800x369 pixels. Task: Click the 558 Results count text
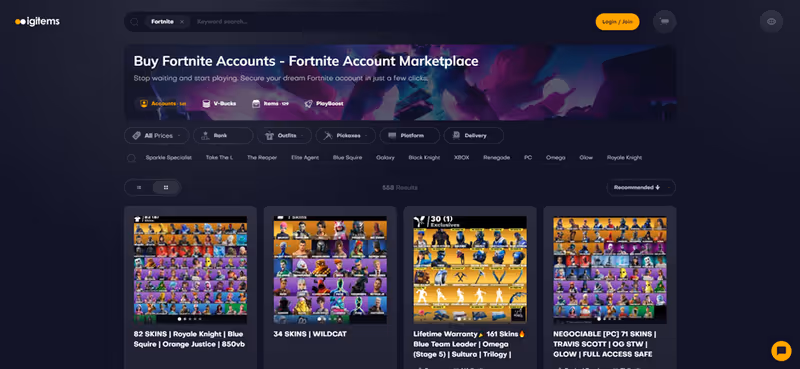tap(400, 188)
